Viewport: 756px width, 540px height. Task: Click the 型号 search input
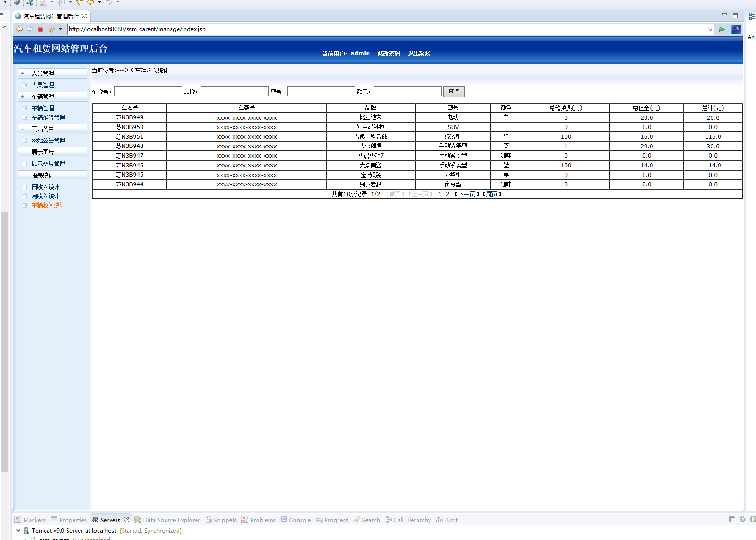tap(321, 92)
